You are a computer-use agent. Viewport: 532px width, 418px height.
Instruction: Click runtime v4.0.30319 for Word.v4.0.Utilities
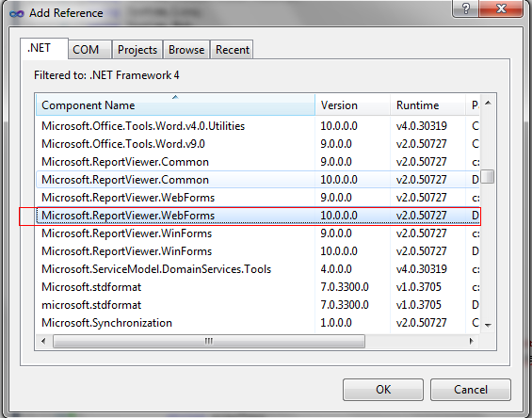(x=422, y=126)
